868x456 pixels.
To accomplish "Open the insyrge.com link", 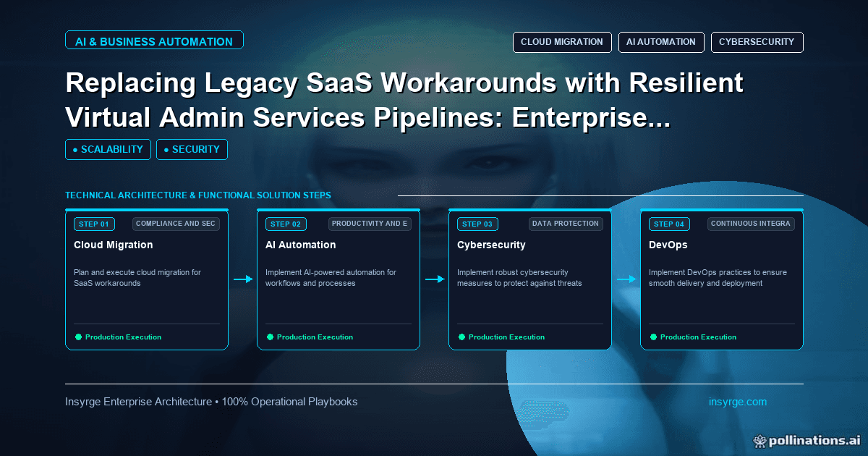I will point(738,402).
